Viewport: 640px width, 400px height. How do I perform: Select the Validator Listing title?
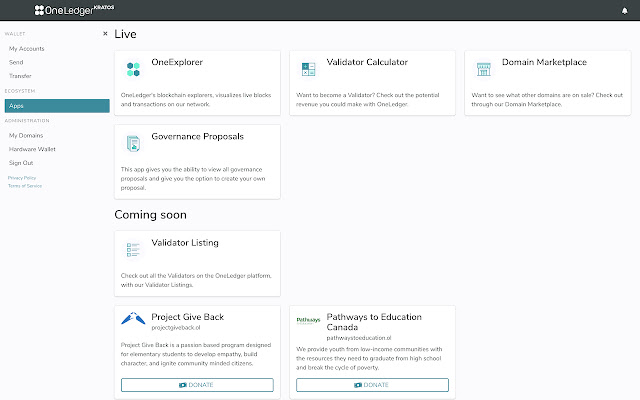(185, 243)
